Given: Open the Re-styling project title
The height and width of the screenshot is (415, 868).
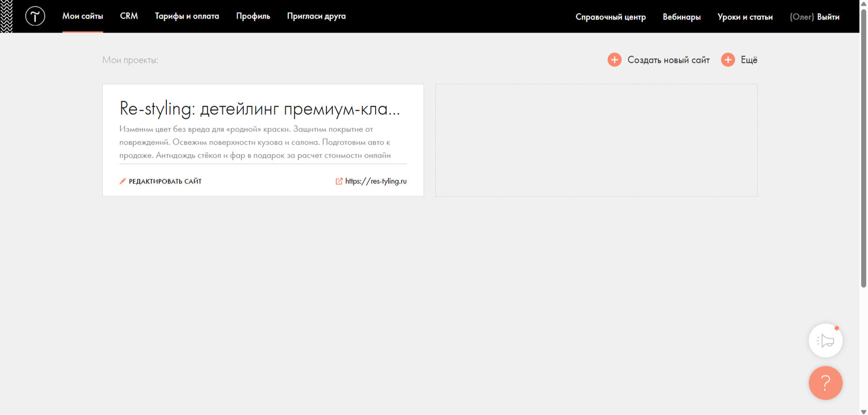Looking at the screenshot, I should [260, 108].
